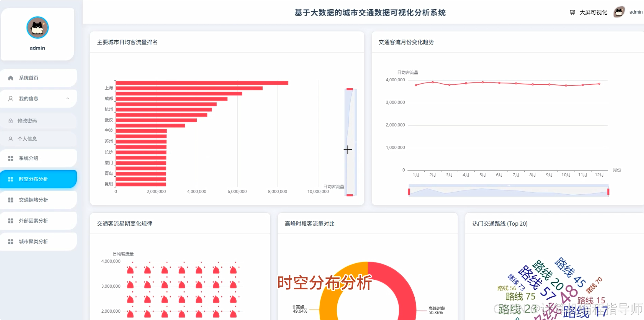The image size is (644, 320).
Task: Click the grid icon beside 交通拥堵分析
Action: (10, 200)
